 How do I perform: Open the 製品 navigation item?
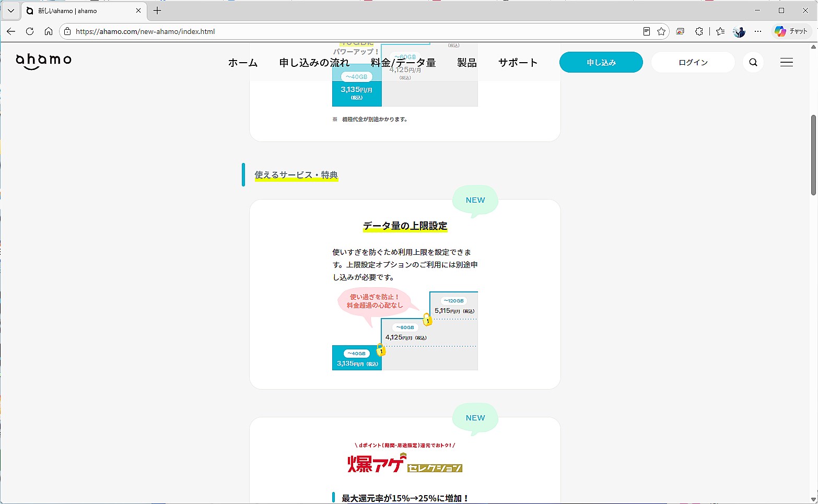pos(467,63)
